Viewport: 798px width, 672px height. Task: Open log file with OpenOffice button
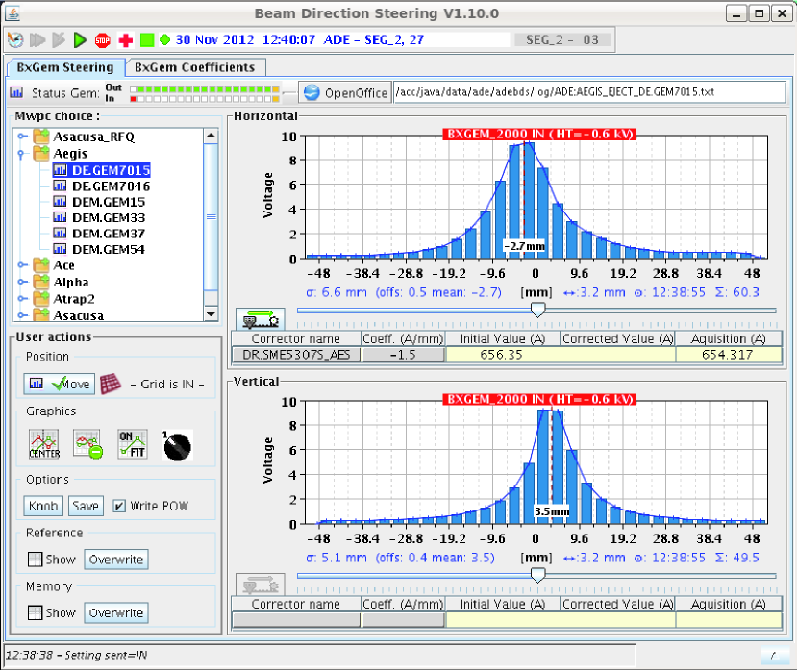tap(345, 92)
